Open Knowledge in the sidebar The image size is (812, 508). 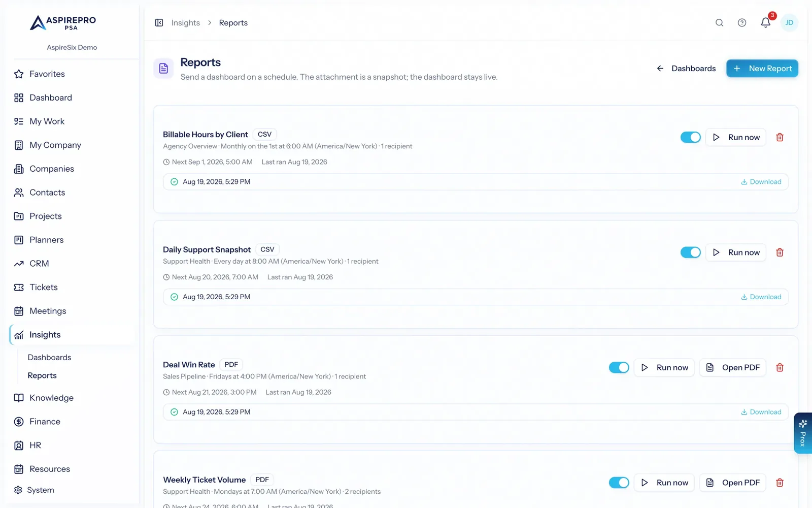click(44, 398)
